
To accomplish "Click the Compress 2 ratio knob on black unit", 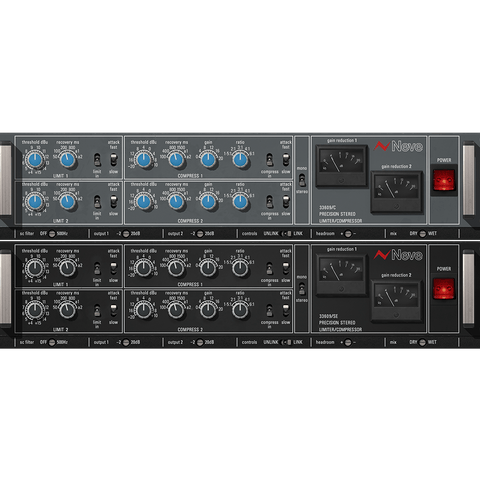I will pyautogui.click(x=240, y=310).
